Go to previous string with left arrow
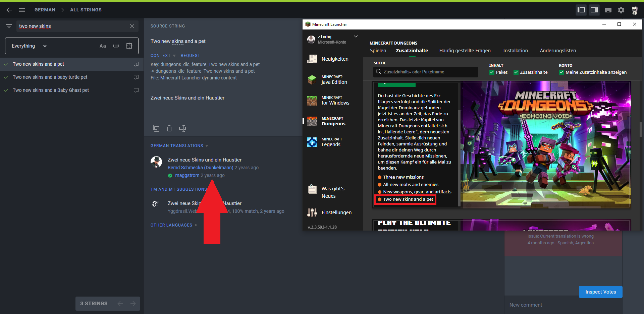 tap(120, 304)
